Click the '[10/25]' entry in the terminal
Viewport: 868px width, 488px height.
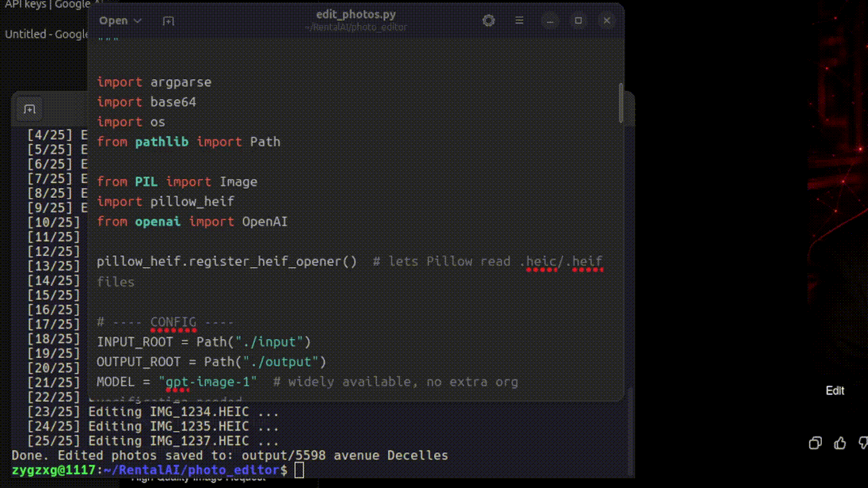point(54,222)
